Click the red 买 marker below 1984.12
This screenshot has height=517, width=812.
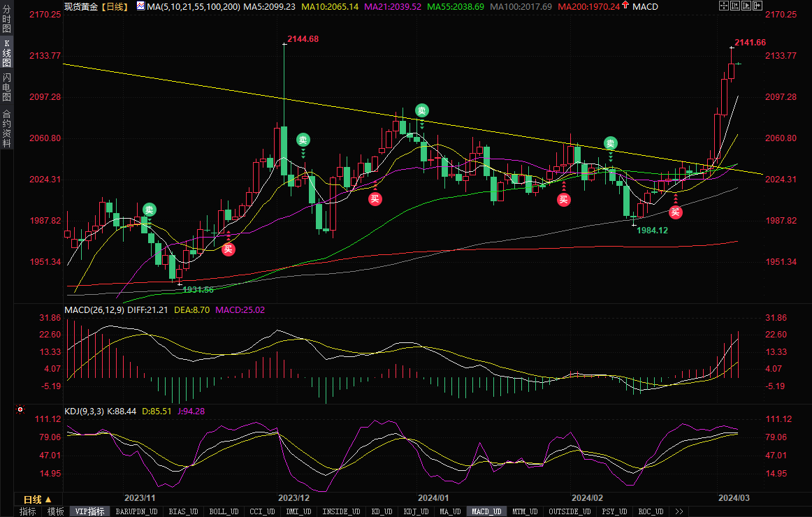[x=676, y=212]
